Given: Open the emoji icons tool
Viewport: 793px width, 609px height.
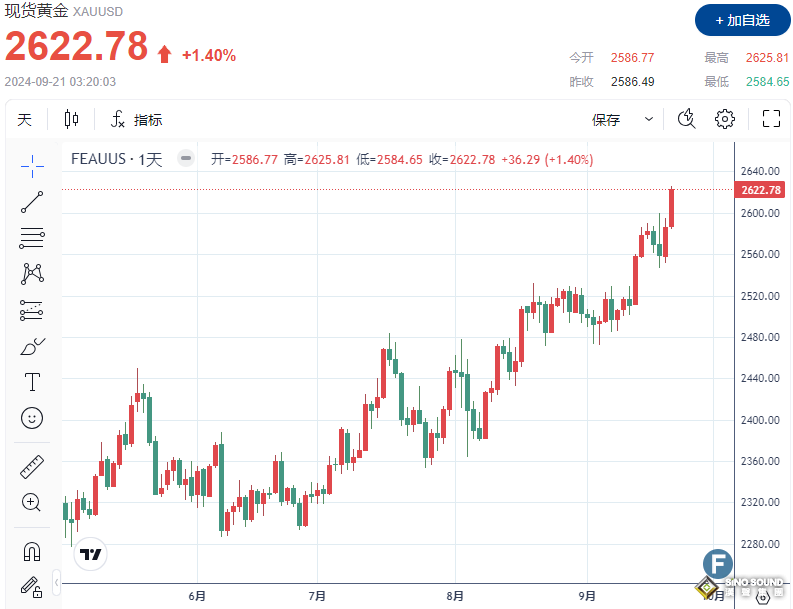Looking at the screenshot, I should (x=32, y=418).
